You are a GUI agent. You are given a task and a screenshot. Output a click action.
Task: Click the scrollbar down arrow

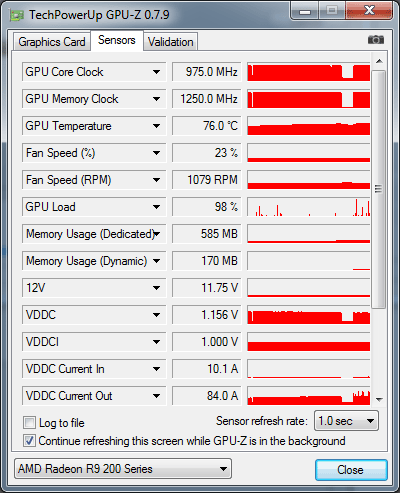379,399
